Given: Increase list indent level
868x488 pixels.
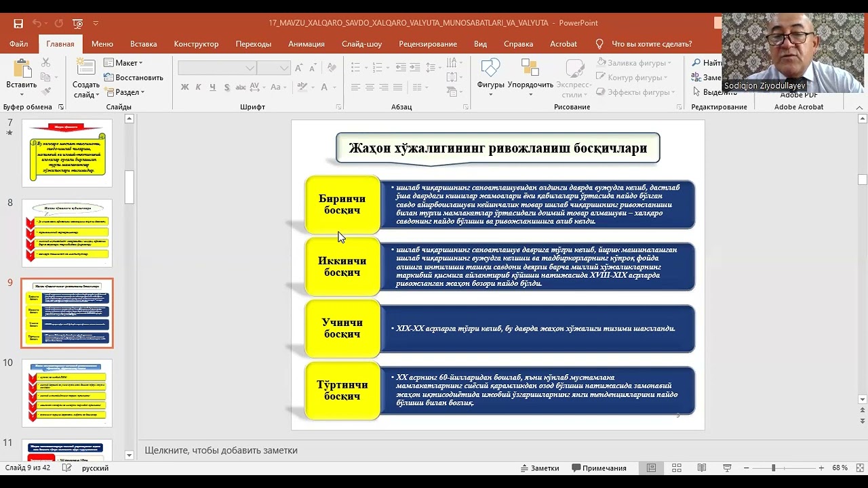Looking at the screenshot, I should tap(414, 68).
